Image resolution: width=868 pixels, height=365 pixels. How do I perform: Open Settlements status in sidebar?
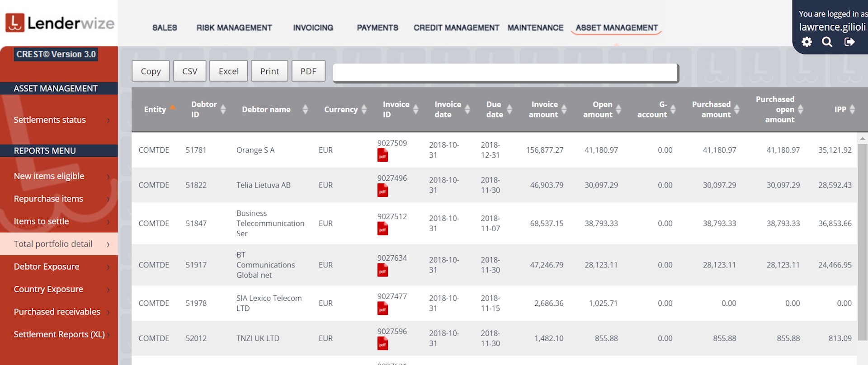click(x=59, y=120)
